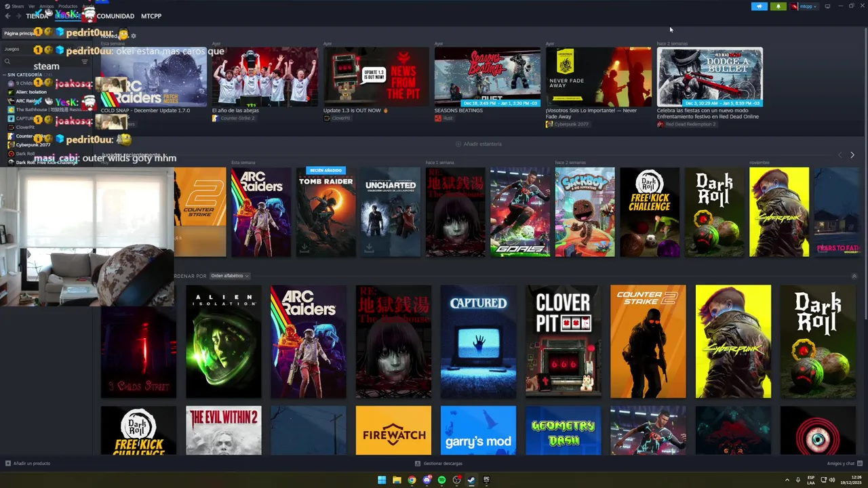Collapse the SIN CATEGORÍA group
The width and height of the screenshot is (868, 488).
click(25, 75)
